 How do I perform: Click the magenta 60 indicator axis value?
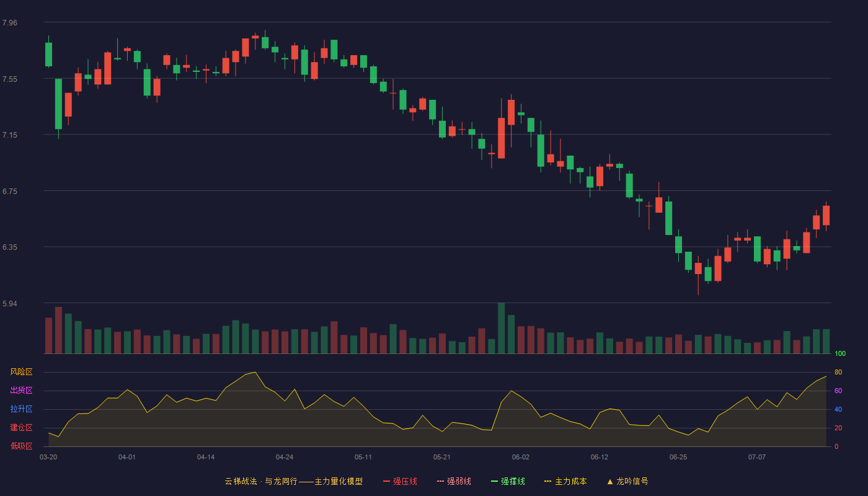838,391
